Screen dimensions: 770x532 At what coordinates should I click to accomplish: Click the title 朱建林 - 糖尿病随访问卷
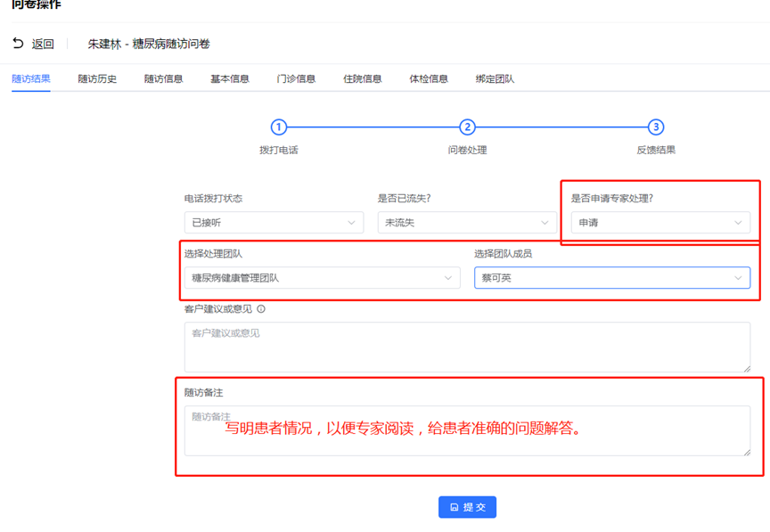click(x=149, y=44)
